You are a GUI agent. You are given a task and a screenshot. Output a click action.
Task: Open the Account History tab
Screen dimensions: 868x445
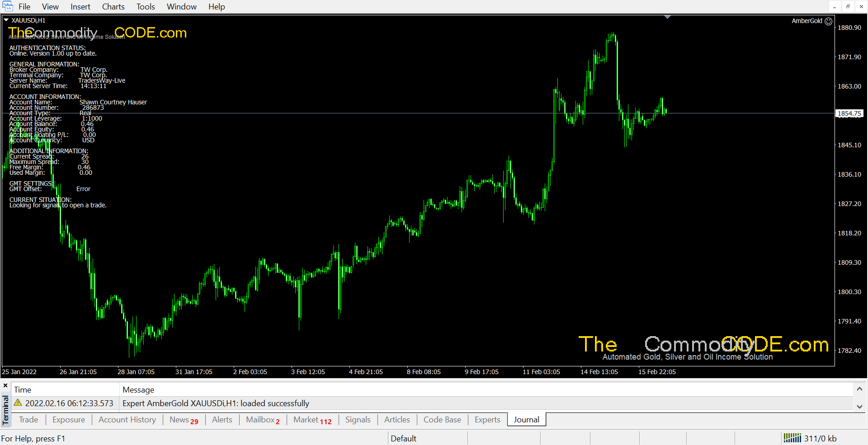click(x=127, y=420)
